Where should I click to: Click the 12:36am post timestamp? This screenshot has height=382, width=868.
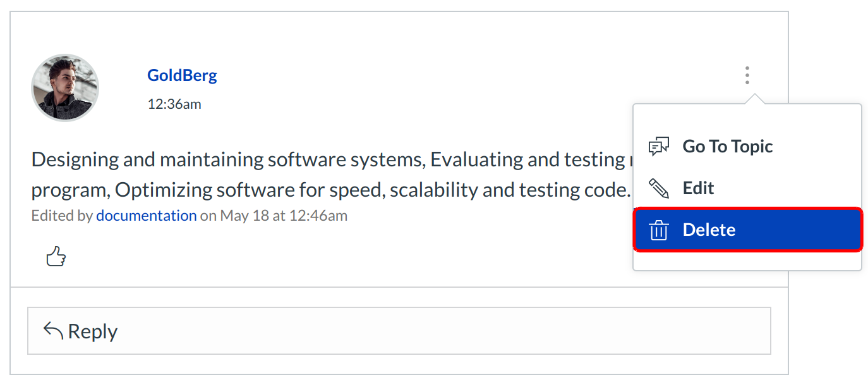(174, 104)
